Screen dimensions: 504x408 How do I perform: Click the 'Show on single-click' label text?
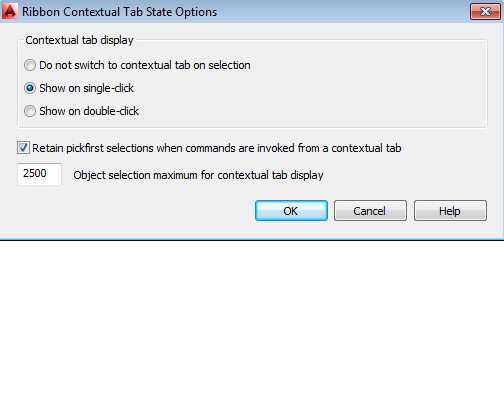[86, 88]
